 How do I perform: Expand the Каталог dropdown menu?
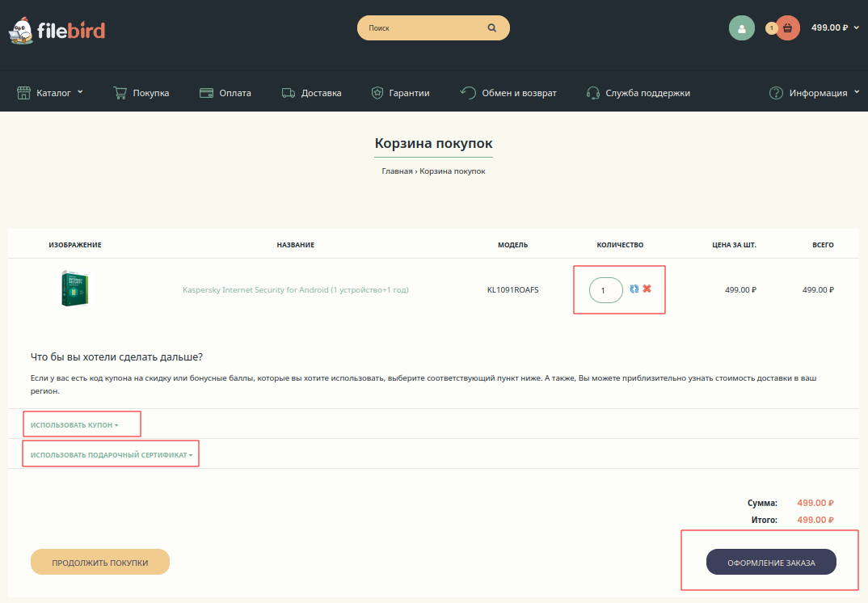click(50, 93)
